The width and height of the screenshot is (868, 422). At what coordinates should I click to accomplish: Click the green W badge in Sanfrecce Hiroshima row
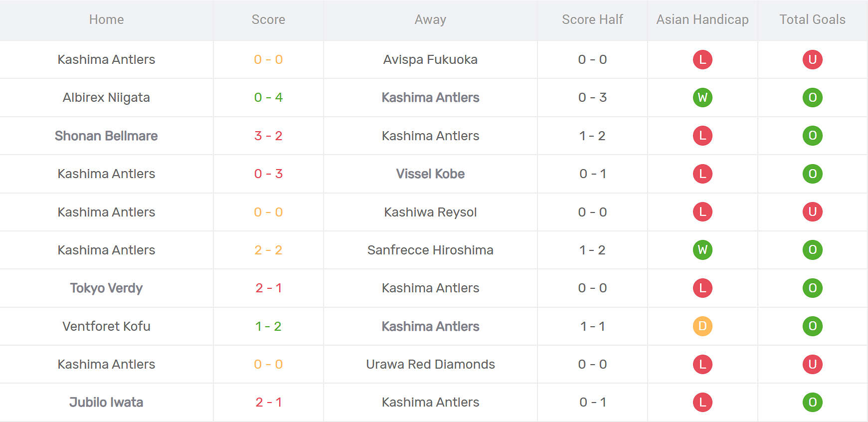tap(702, 250)
